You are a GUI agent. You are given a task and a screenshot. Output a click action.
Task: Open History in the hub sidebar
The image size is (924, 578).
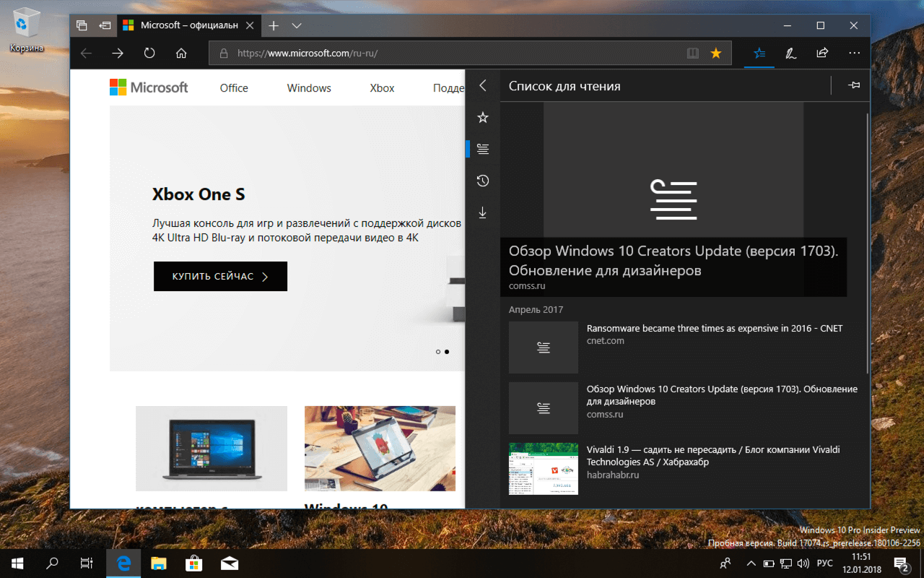click(483, 181)
